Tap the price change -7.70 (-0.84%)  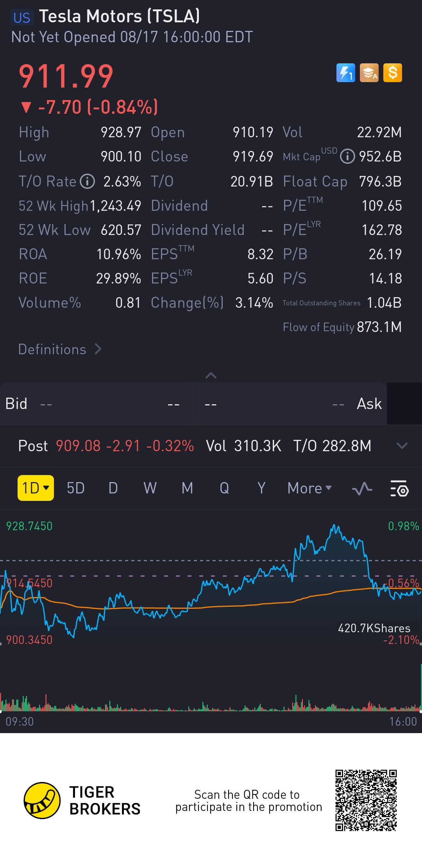[98, 107]
